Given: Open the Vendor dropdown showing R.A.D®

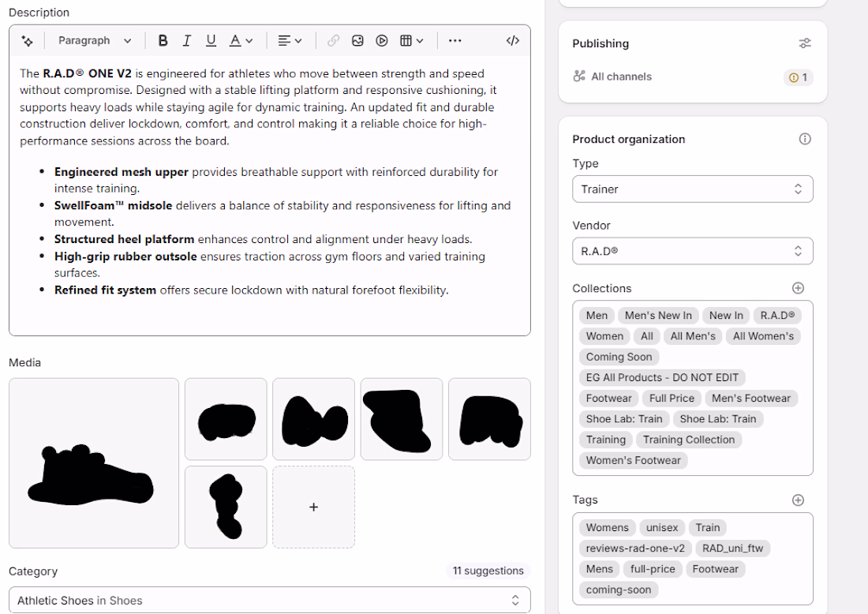Looking at the screenshot, I should point(693,251).
